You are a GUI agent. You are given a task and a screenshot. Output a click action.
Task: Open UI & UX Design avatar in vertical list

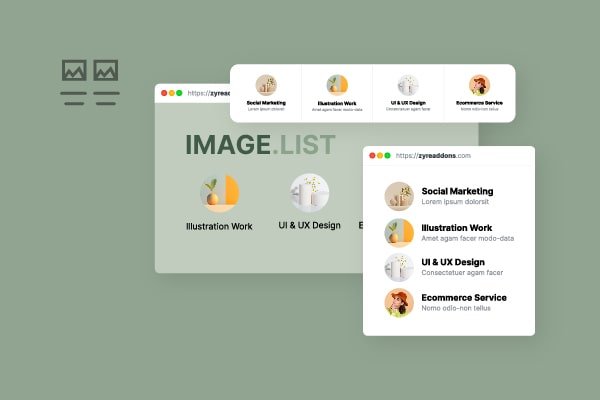point(399,267)
